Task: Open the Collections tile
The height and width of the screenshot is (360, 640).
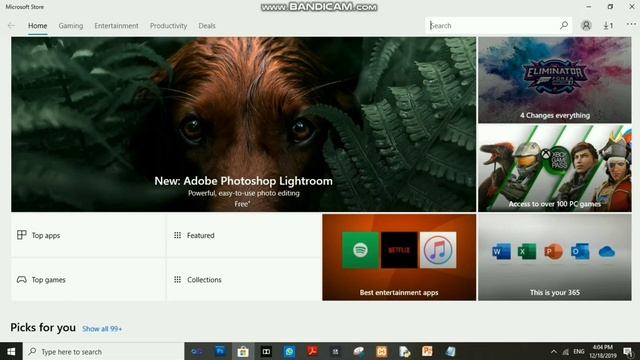Action: tap(244, 280)
